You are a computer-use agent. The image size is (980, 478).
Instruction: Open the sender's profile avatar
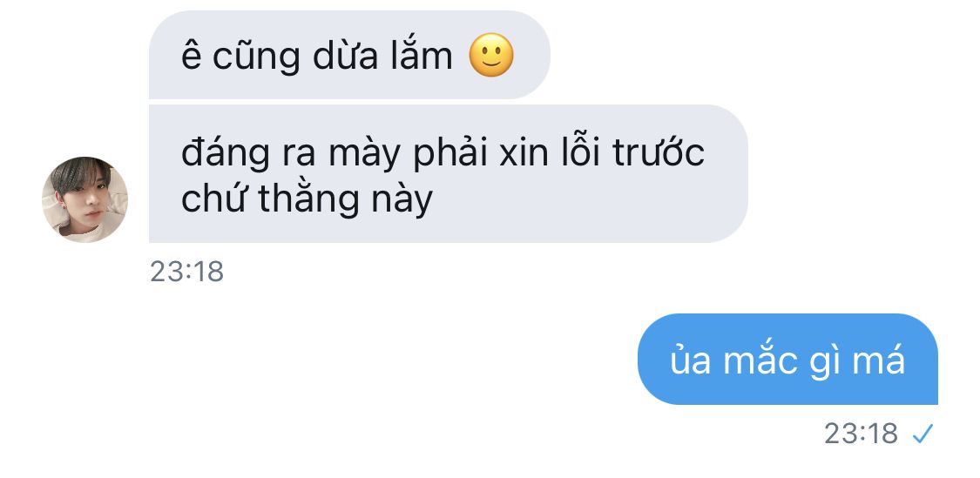[85, 199]
